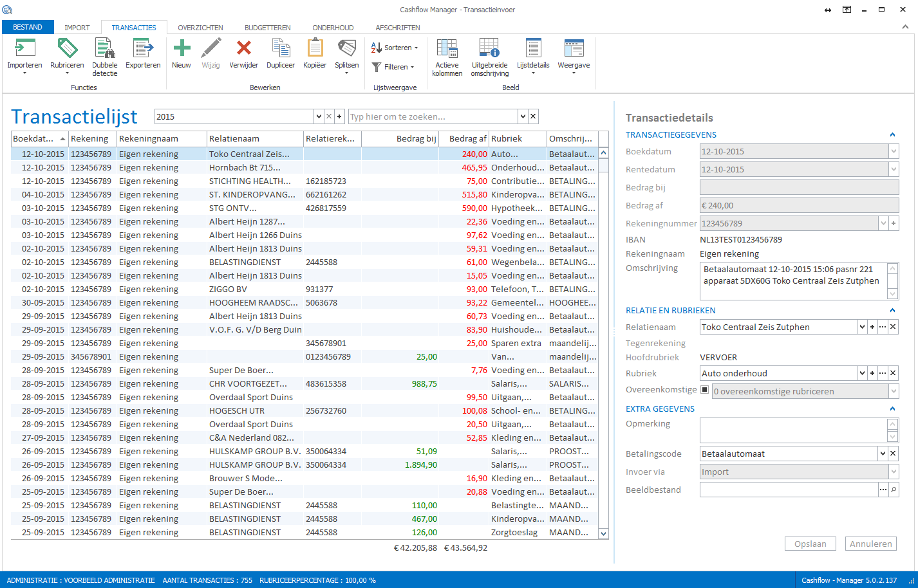Click Actieve kolommen icon
This screenshot has height=588, width=918.
(447, 49)
